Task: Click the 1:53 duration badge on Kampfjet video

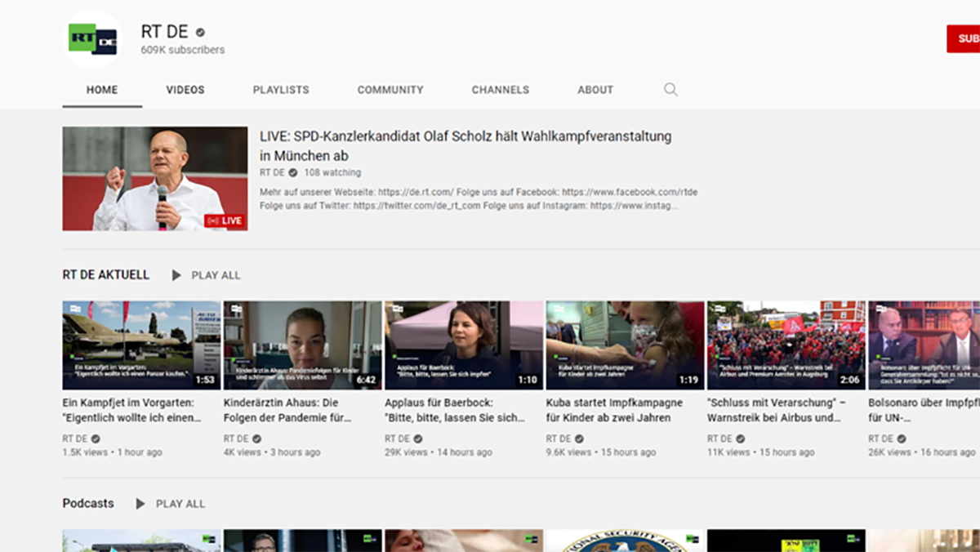Action: 205,380
